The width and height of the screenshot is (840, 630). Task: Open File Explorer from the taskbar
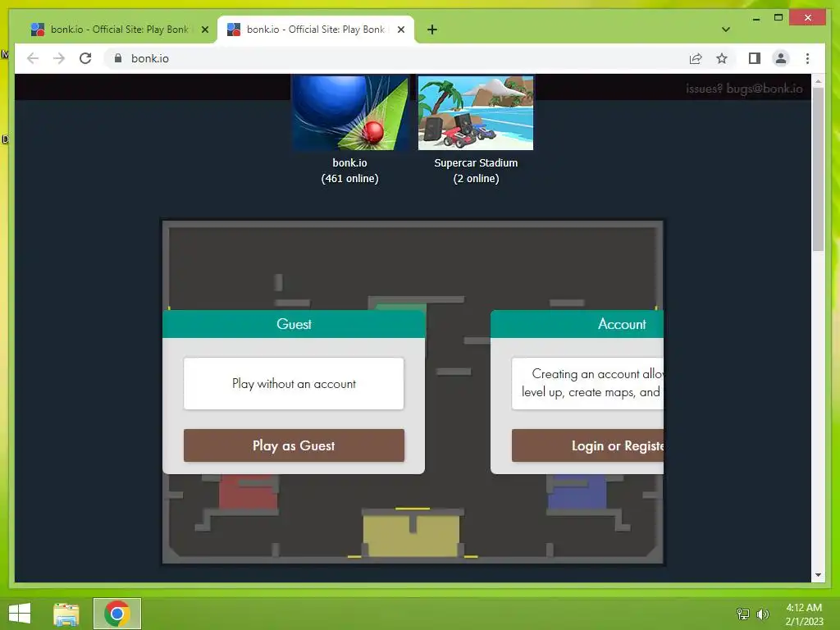[x=66, y=614]
